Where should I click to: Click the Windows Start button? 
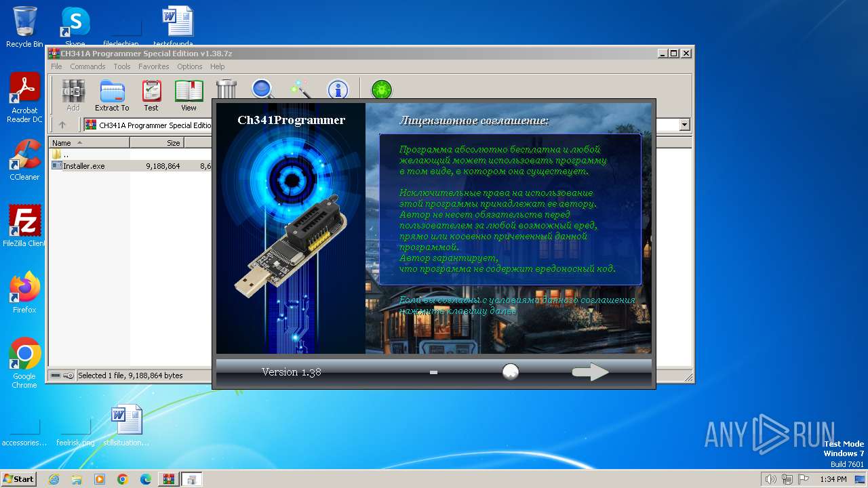pos(19,479)
